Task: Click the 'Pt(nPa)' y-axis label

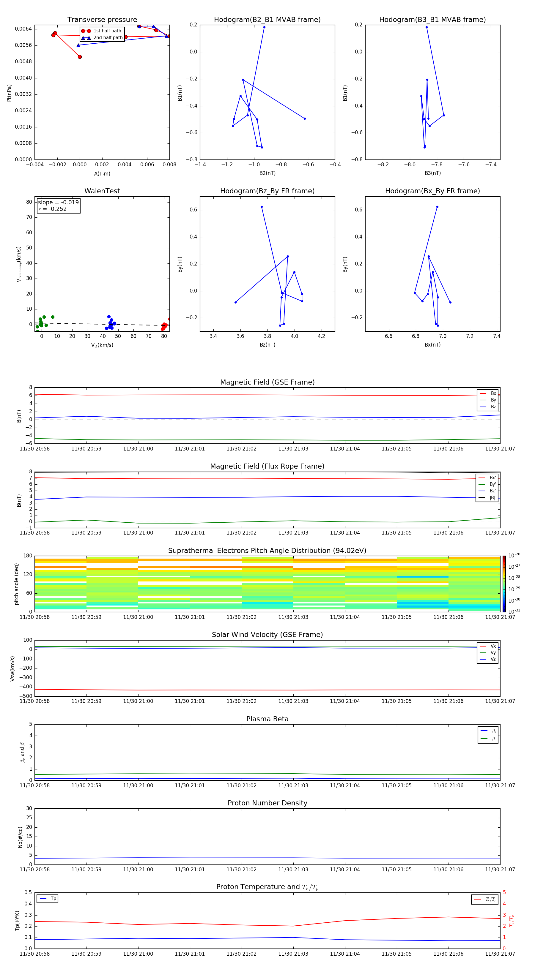Action: (x=9, y=92)
